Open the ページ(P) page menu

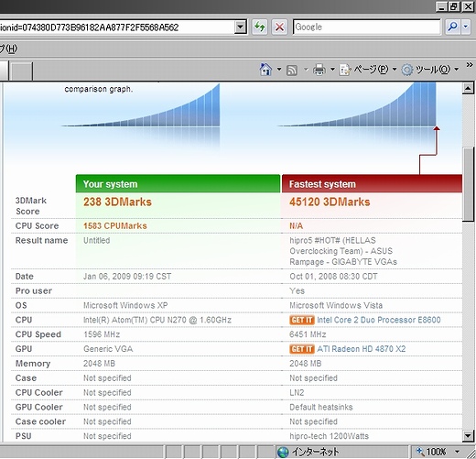[x=367, y=70]
